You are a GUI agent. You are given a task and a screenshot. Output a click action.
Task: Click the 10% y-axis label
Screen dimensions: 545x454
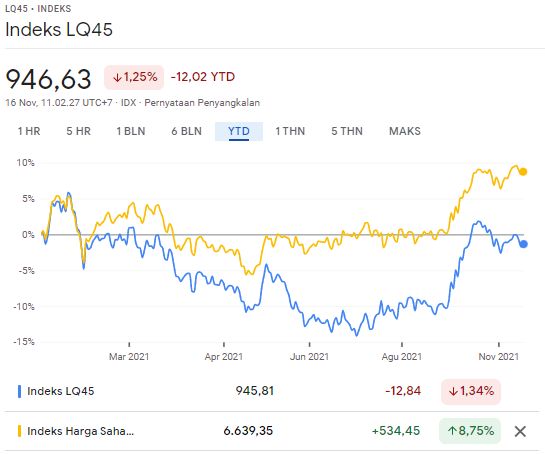pos(26,163)
